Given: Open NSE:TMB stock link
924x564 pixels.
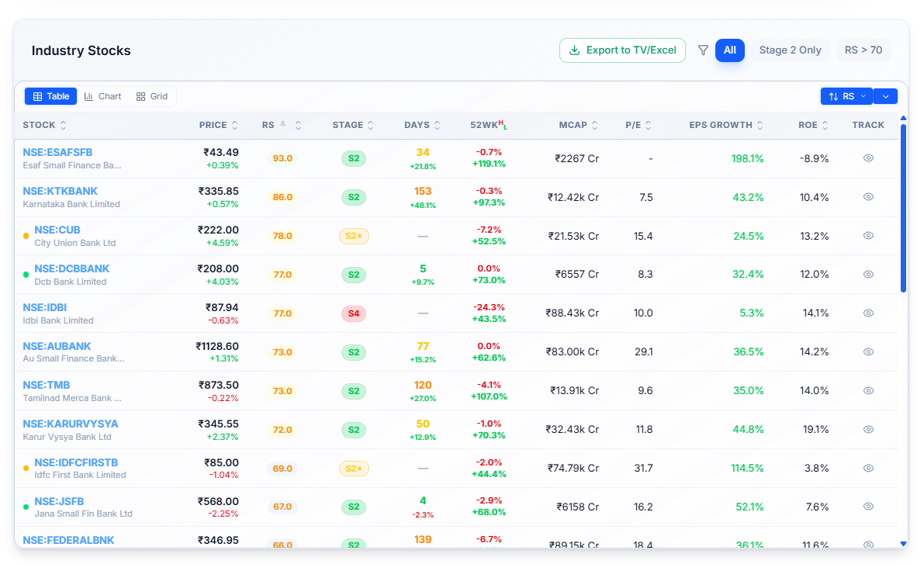Looking at the screenshot, I should pyautogui.click(x=47, y=385).
